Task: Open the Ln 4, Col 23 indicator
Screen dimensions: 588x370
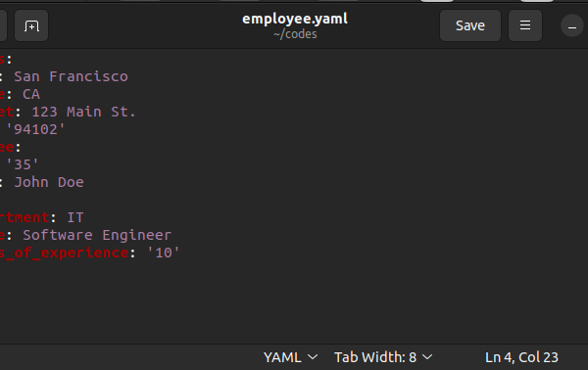Action: coord(521,357)
